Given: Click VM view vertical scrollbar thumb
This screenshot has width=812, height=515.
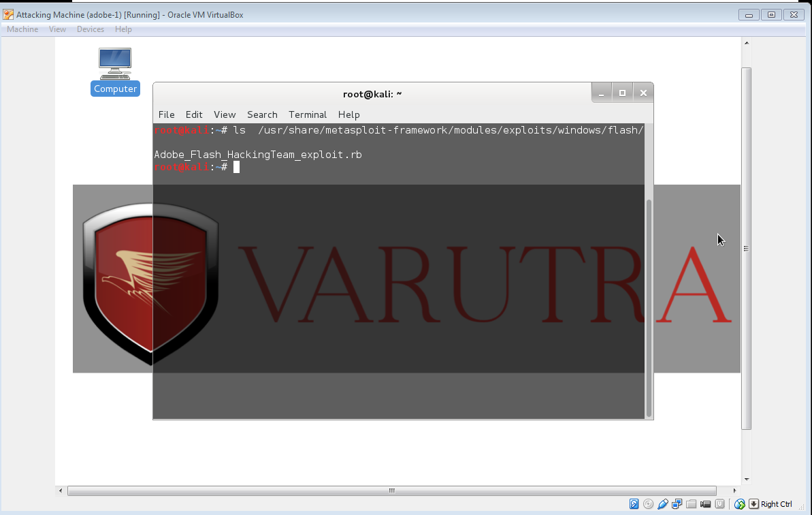Looking at the screenshot, I should pos(746,249).
